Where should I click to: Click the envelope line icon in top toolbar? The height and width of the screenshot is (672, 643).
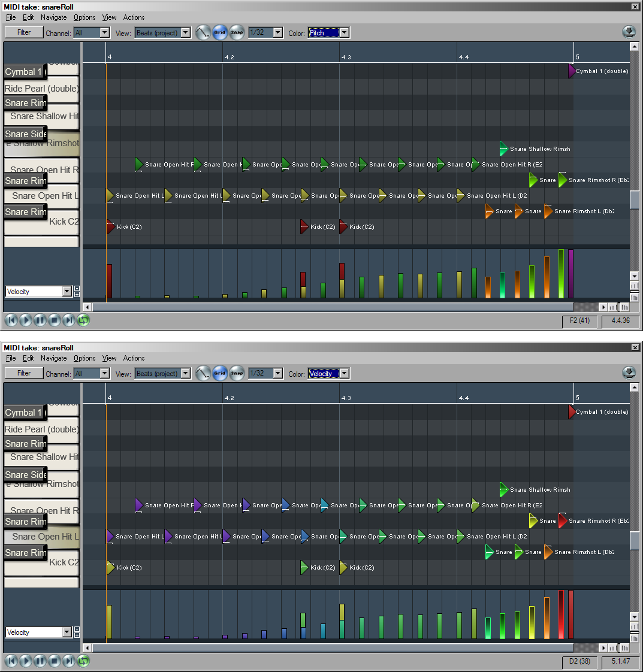tap(203, 33)
